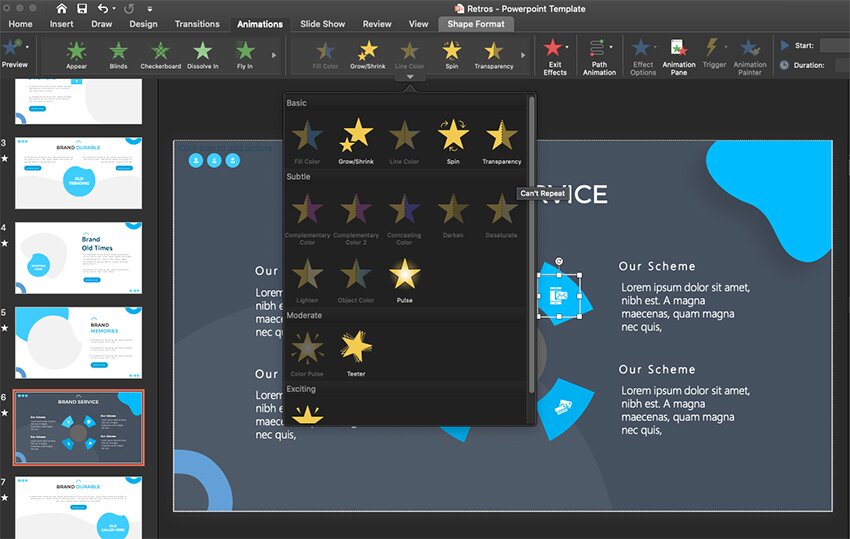Click the Animation Painter icon

tap(750, 55)
